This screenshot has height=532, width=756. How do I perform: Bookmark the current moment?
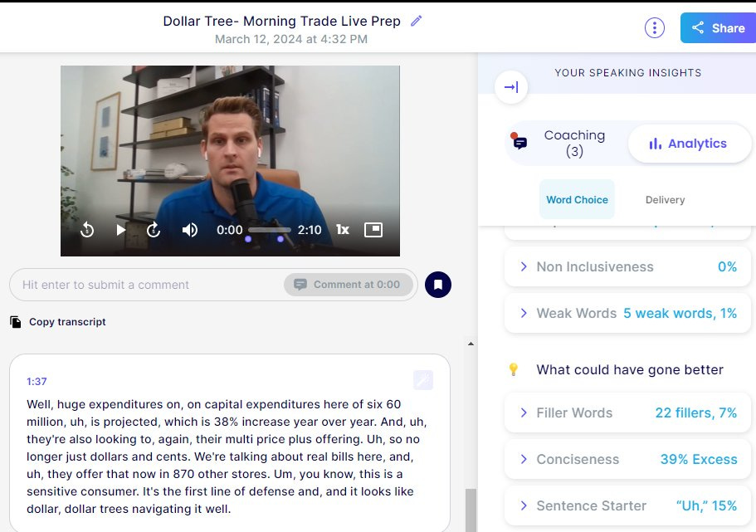pyautogui.click(x=438, y=285)
